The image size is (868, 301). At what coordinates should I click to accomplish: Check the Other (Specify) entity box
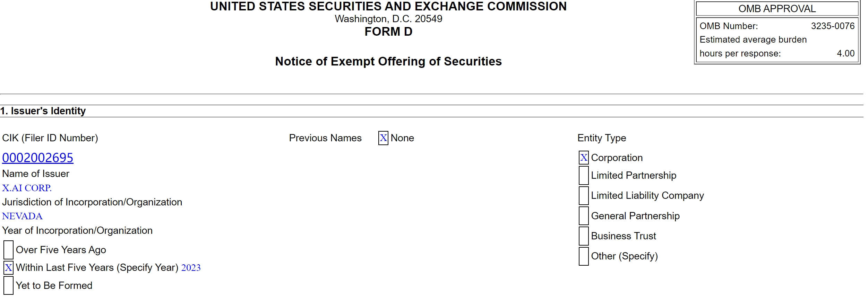tap(584, 256)
